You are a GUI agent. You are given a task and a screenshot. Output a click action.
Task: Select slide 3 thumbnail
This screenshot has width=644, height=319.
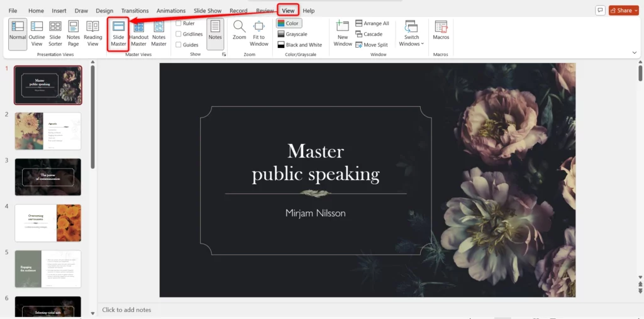point(48,177)
